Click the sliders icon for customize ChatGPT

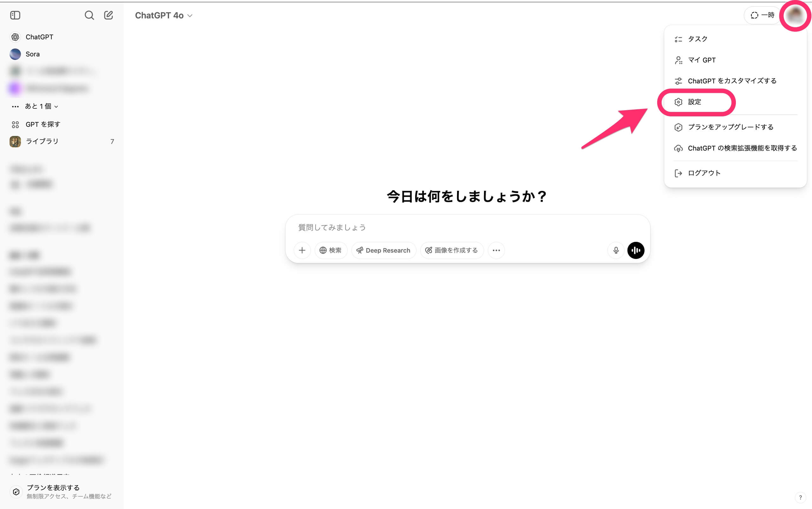click(x=678, y=81)
